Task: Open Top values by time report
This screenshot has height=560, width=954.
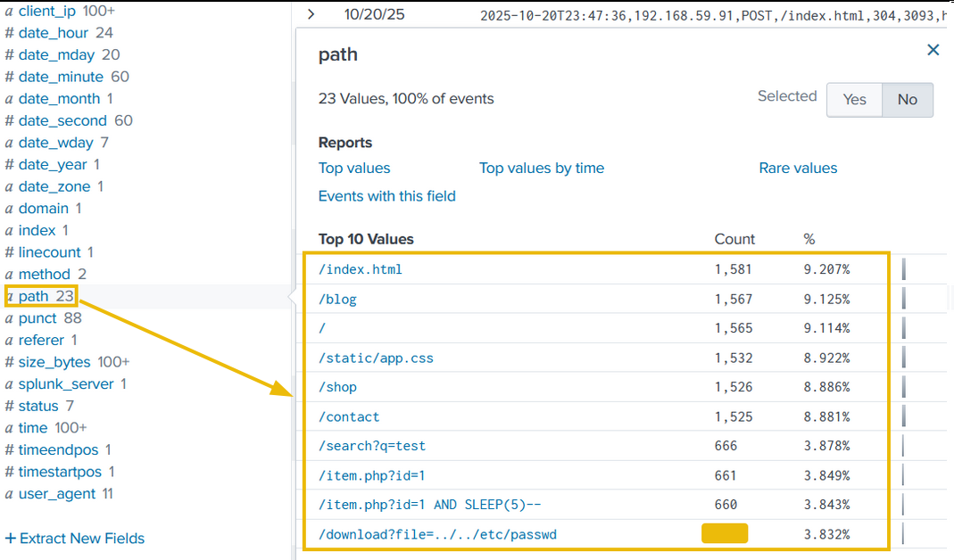Action: click(x=541, y=168)
